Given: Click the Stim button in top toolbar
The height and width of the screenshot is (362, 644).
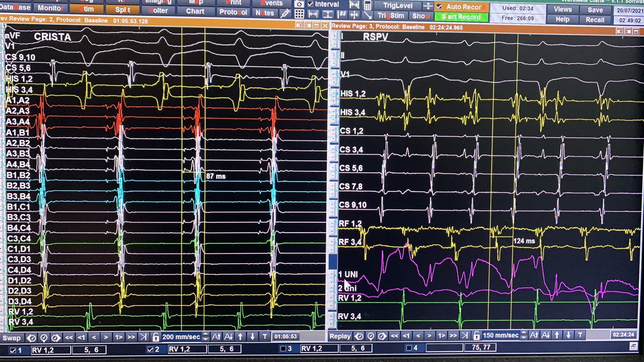Looking at the screenshot, I should (x=86, y=9).
